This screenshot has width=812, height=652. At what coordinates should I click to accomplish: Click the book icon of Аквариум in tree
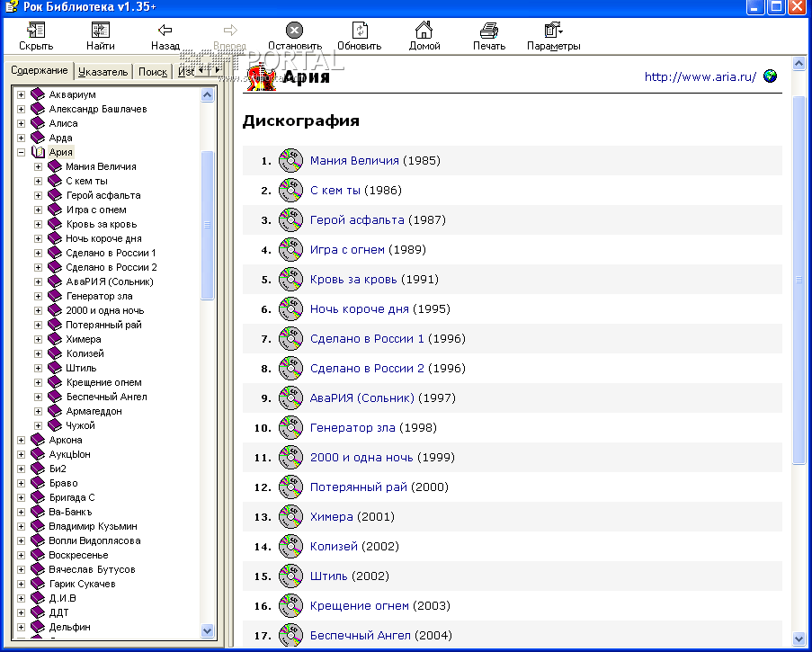(38, 94)
